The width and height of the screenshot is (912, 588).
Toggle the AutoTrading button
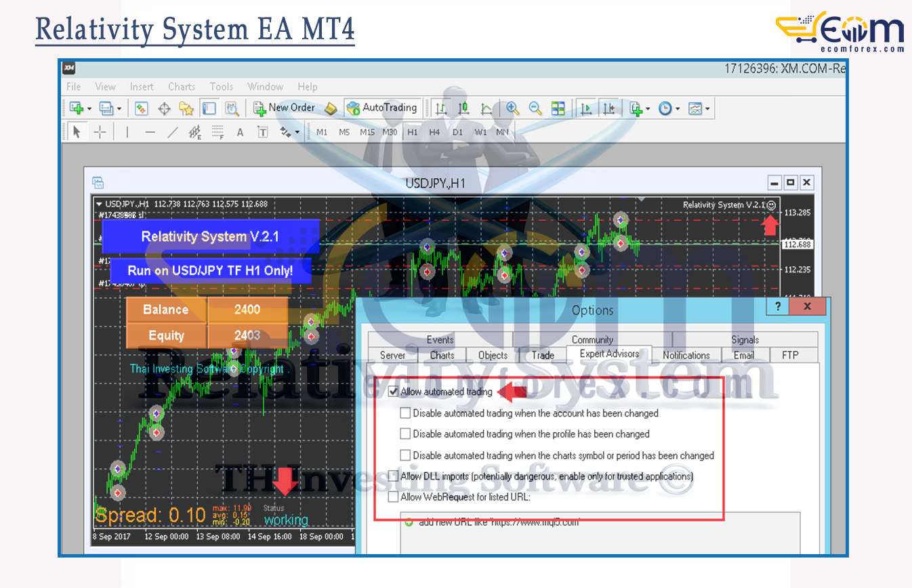pos(381,108)
